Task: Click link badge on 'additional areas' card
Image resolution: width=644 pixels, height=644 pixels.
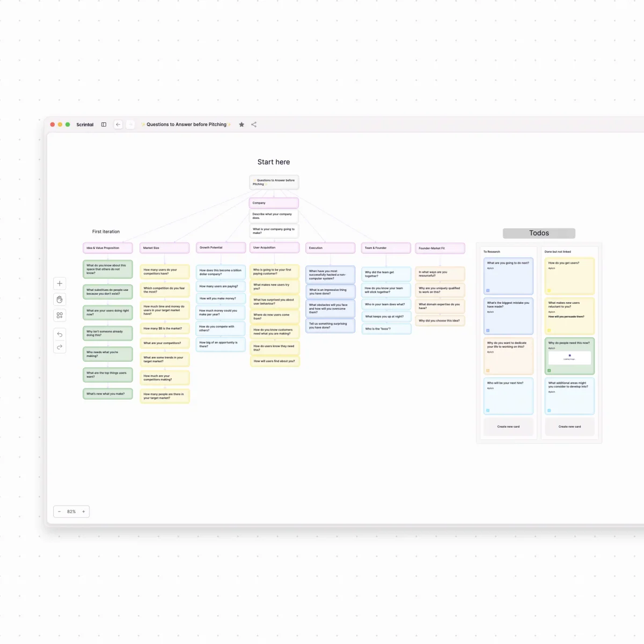Action: 549,411
